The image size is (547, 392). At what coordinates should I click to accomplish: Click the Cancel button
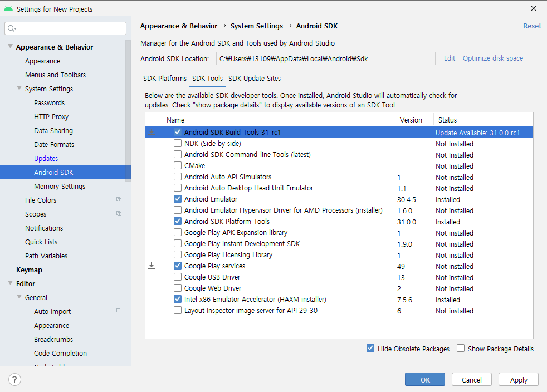pos(472,379)
